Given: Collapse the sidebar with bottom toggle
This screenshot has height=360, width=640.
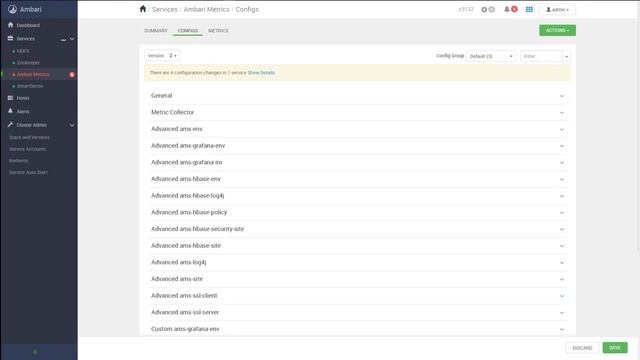Looking at the screenshot, I should click(35, 352).
